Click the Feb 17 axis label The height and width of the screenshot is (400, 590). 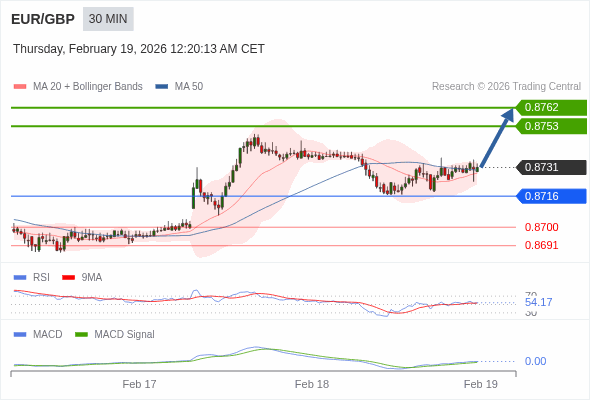tap(139, 384)
